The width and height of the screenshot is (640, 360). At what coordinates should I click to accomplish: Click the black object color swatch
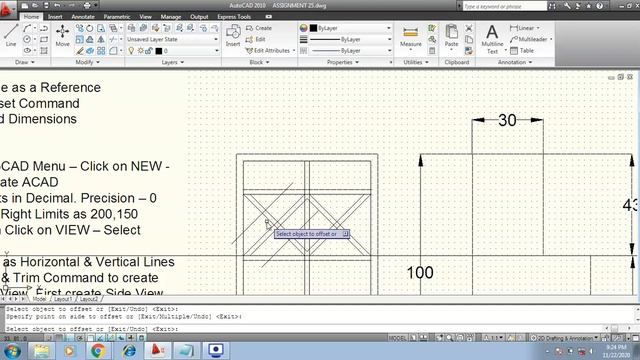pos(313,28)
